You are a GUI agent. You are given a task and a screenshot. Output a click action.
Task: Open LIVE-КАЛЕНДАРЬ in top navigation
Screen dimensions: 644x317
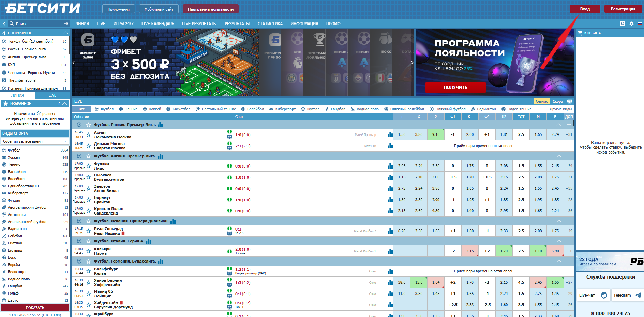click(x=158, y=24)
